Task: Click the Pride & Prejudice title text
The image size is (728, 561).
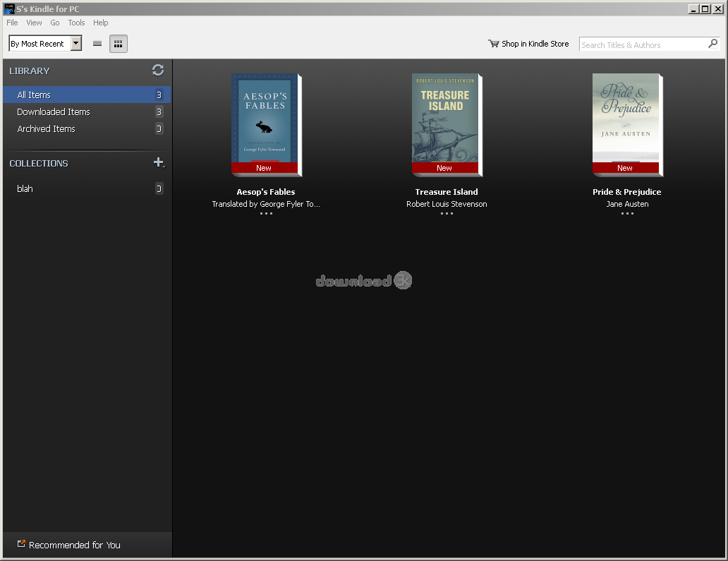Action: coord(627,192)
